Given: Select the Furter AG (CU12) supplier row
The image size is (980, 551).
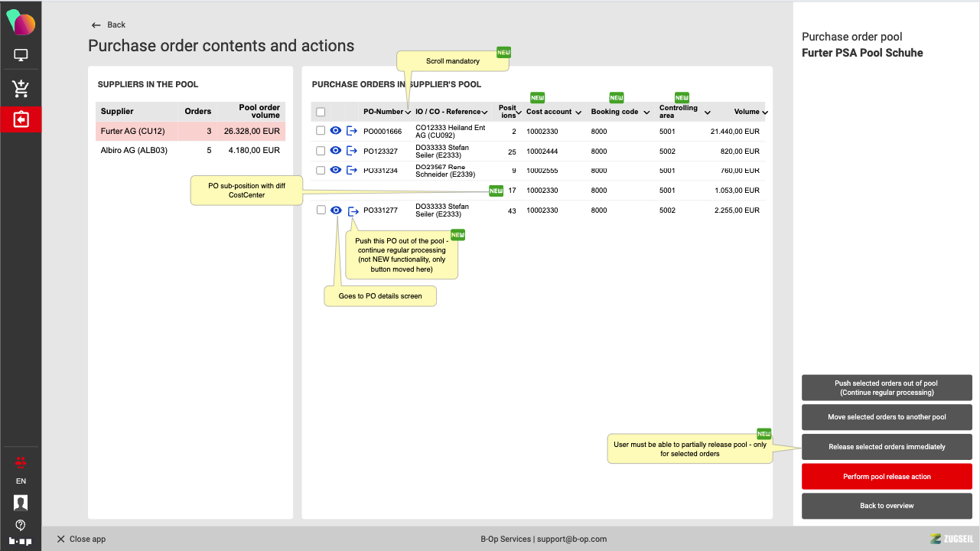Looking at the screenshot, I should tap(190, 131).
